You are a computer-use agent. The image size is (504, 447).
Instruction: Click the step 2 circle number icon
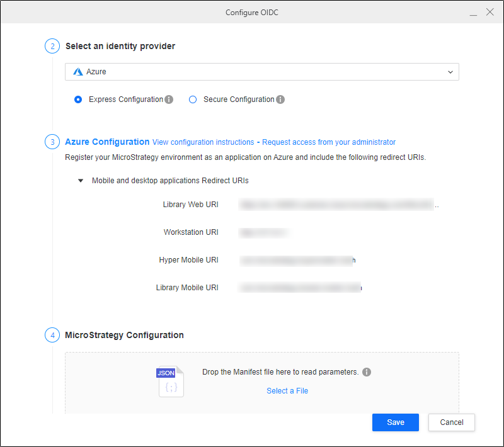click(52, 46)
